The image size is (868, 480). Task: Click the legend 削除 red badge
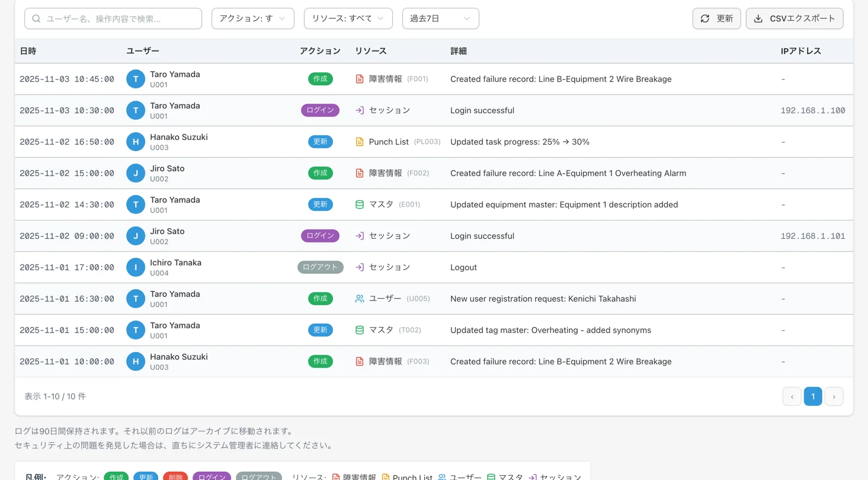[175, 477]
